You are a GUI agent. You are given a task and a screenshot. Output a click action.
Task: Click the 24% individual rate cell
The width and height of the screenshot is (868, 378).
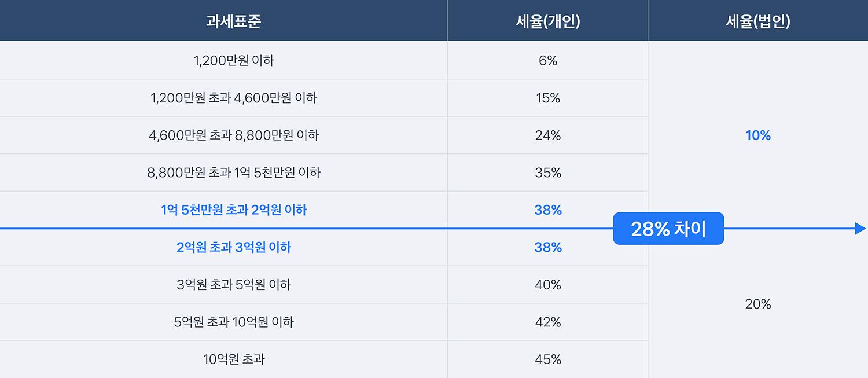click(x=547, y=135)
